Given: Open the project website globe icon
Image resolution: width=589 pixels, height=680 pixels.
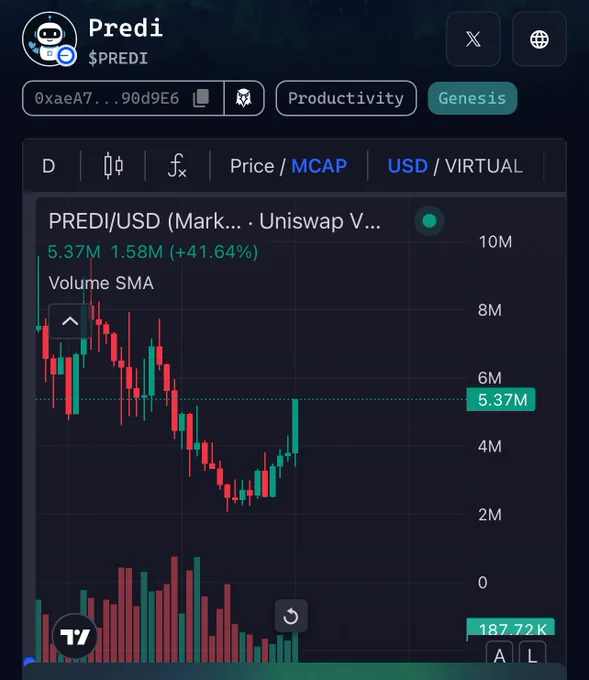Looking at the screenshot, I should coord(539,39).
